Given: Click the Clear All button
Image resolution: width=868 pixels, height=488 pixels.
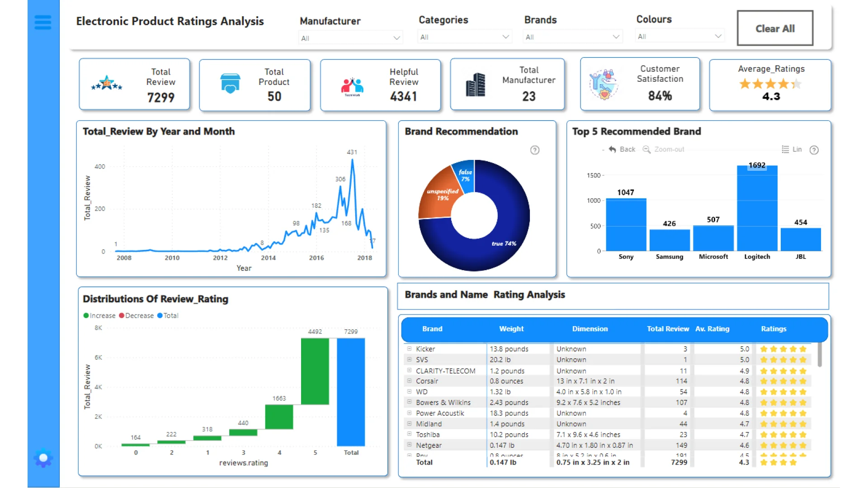Looking at the screenshot, I should (x=775, y=28).
